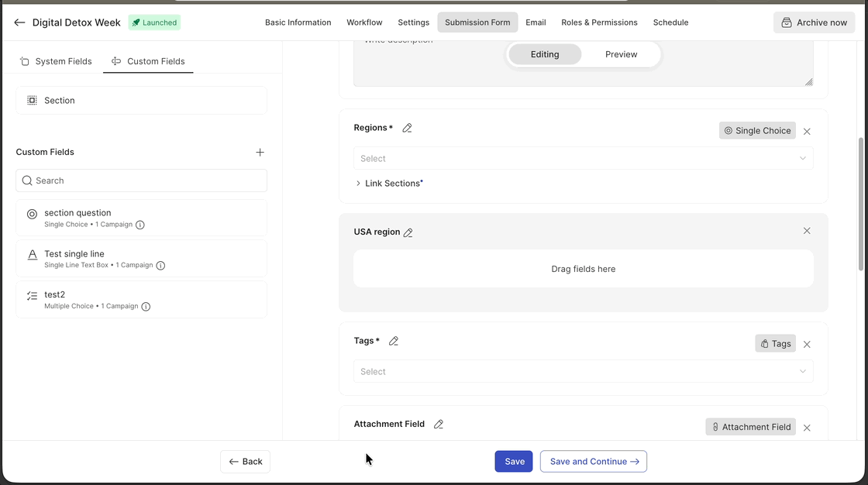
Task: Click the edit pencil beside USA region
Action: 408,232
